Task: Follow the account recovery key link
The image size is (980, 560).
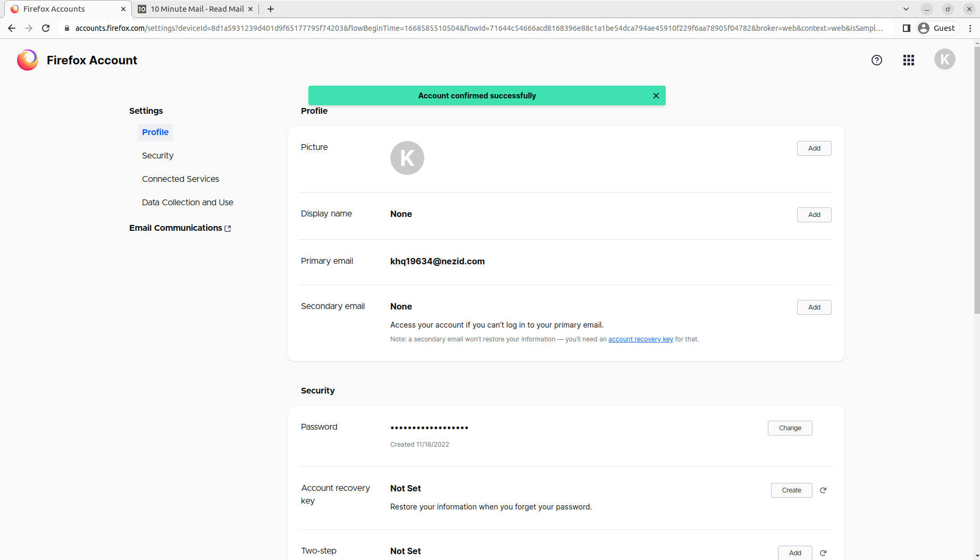Action: pyautogui.click(x=640, y=339)
